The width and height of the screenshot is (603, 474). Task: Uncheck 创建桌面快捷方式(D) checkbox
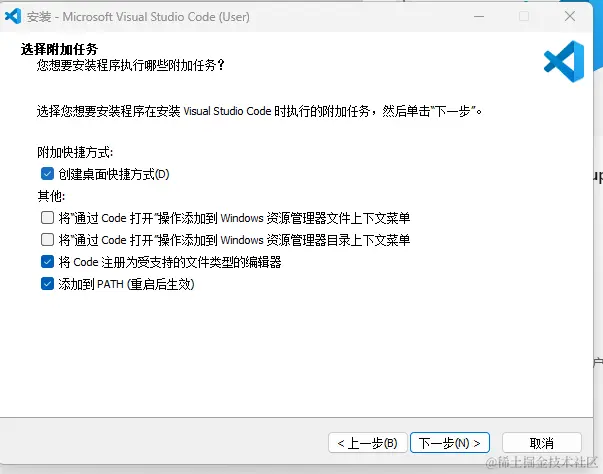pyautogui.click(x=47, y=173)
